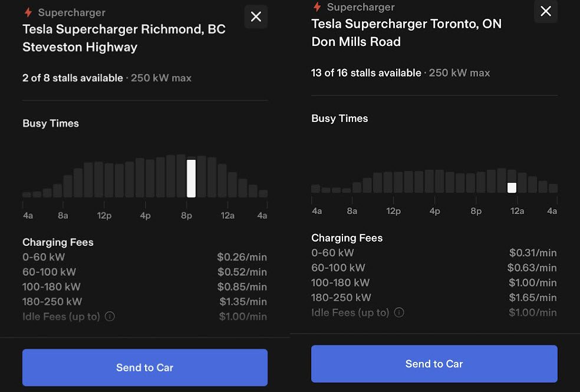
Task: Click the 4a time axis label on Richmond chart
Action: [28, 215]
